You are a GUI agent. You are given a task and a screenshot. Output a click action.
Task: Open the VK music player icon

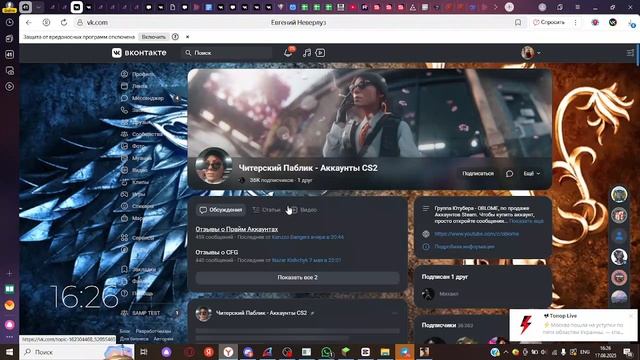coord(307,53)
